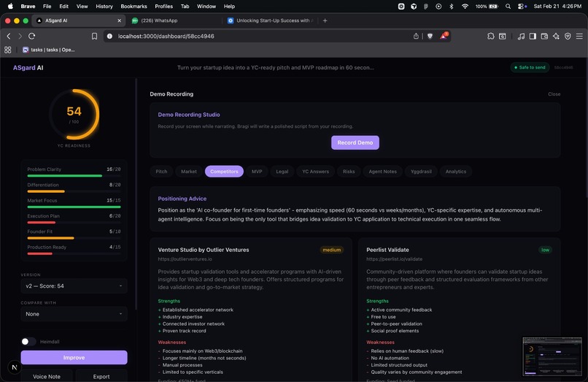The image size is (588, 382).
Task: Open Brave Shields lion icon
Action: (430, 36)
